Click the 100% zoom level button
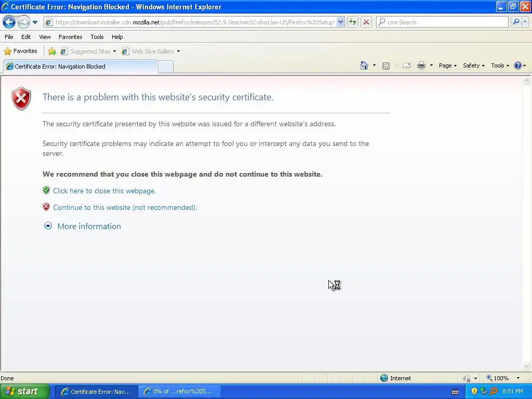This screenshot has height=399, width=532. (x=497, y=378)
